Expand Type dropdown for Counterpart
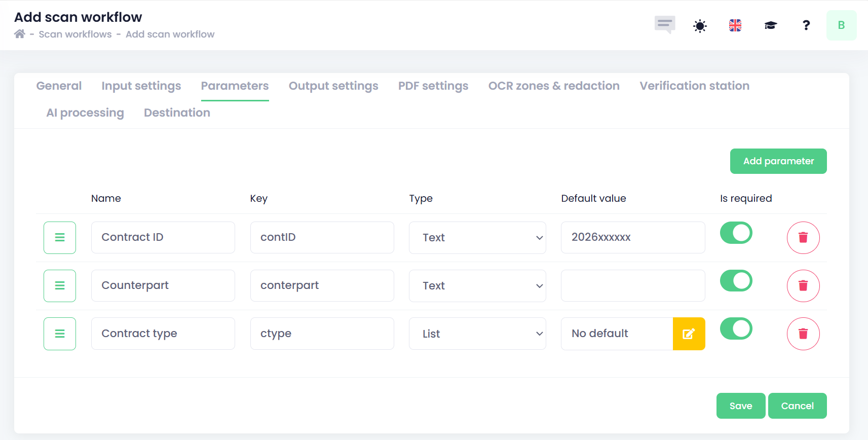This screenshot has width=868, height=440. [x=477, y=286]
